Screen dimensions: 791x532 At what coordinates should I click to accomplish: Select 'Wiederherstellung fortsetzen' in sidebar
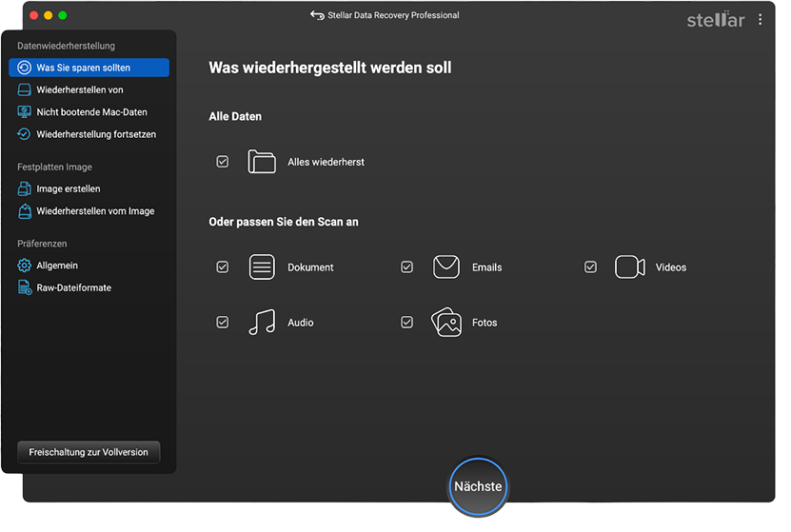click(89, 134)
